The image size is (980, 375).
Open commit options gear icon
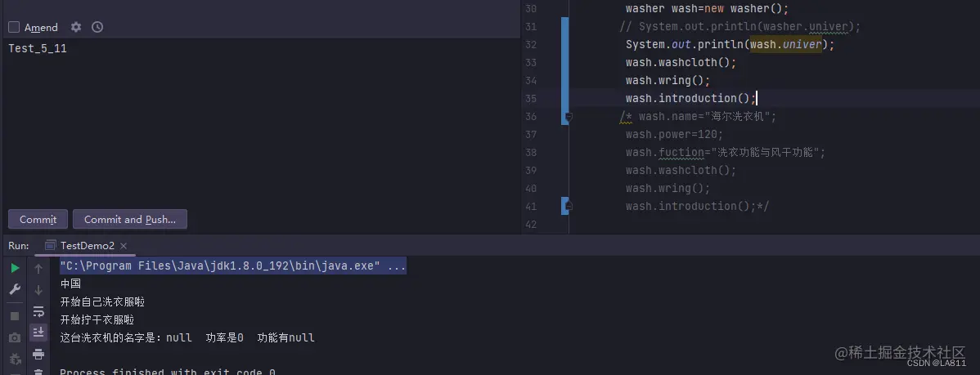(76, 27)
